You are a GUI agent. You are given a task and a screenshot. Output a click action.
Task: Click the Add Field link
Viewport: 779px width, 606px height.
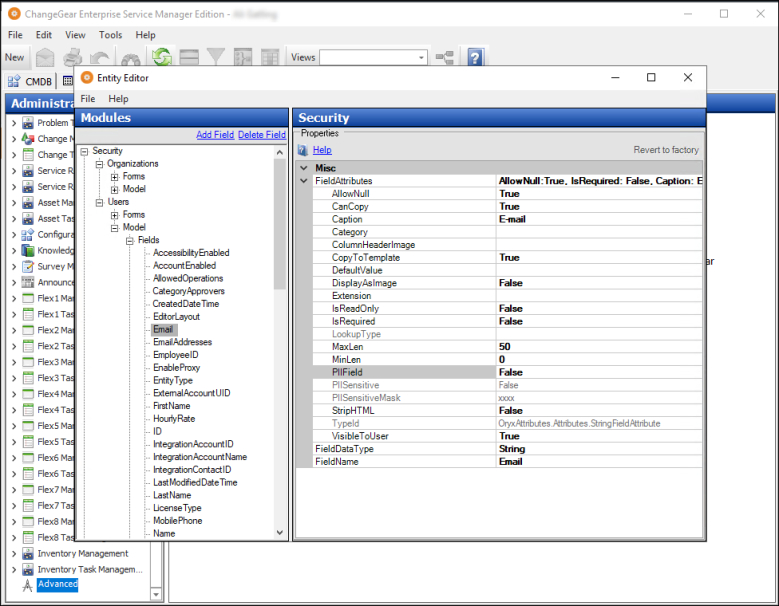[215, 135]
